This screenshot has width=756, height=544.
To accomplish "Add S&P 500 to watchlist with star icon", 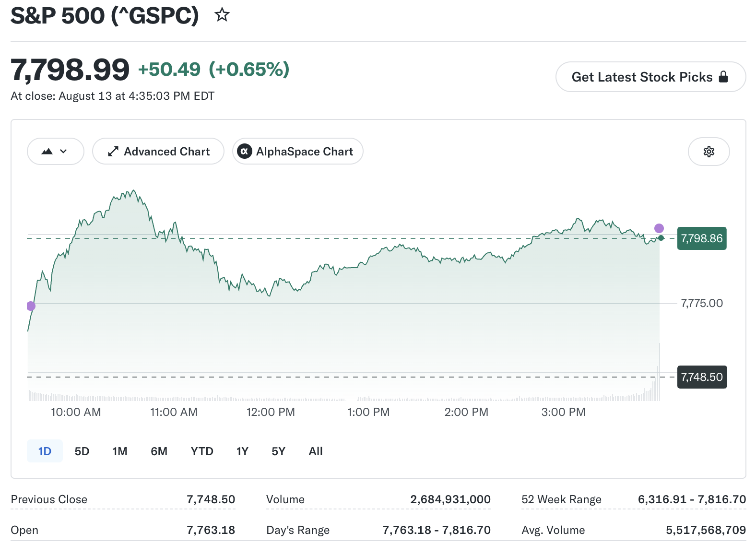I will point(222,15).
